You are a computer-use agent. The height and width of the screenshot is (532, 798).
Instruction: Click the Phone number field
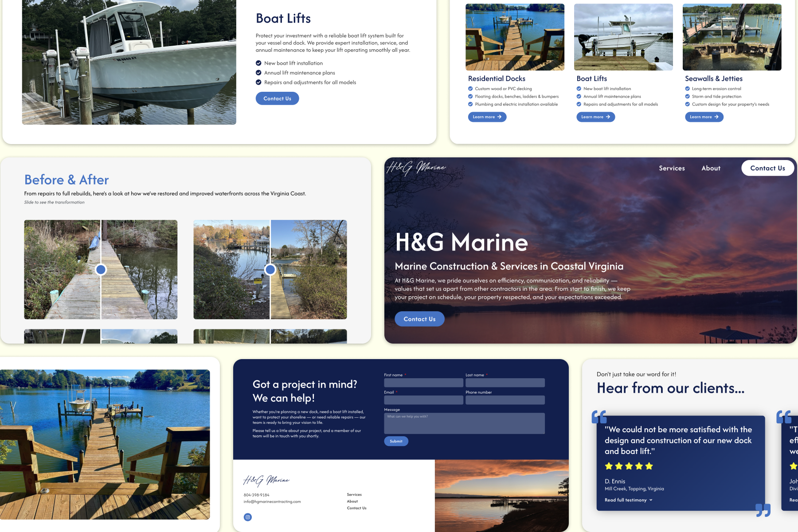505,400
